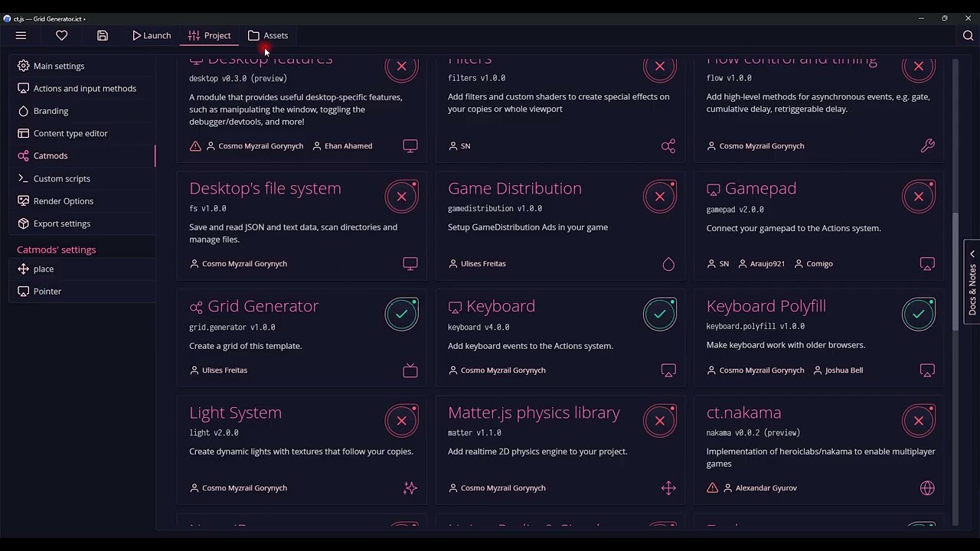Enable the Filters catmod
This screenshot has height=551, width=980.
click(x=660, y=67)
